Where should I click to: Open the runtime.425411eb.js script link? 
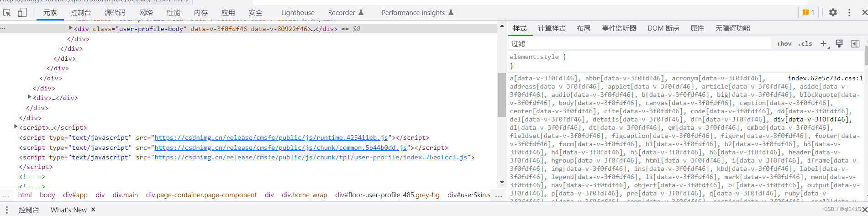pos(271,137)
